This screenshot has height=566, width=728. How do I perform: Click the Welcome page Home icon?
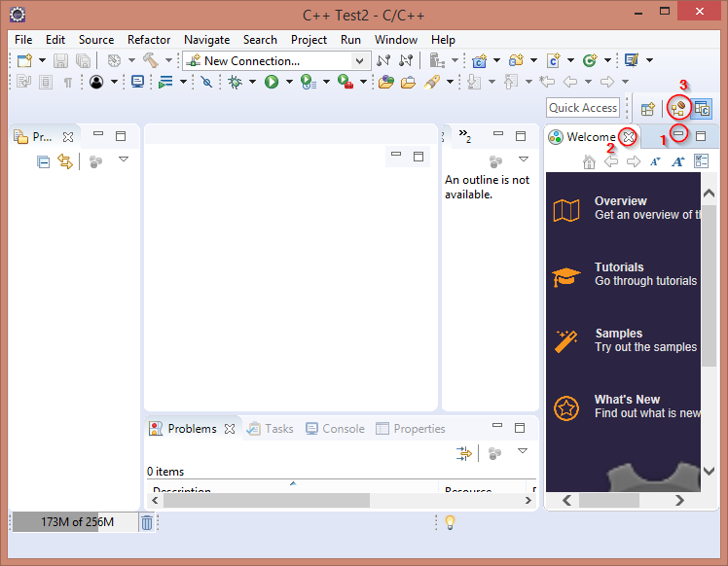589,161
